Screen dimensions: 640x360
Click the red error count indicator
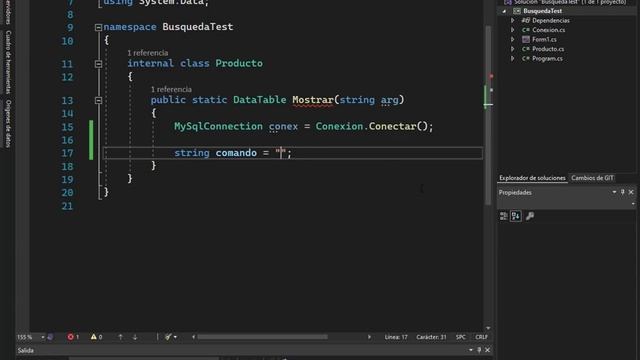click(x=73, y=337)
